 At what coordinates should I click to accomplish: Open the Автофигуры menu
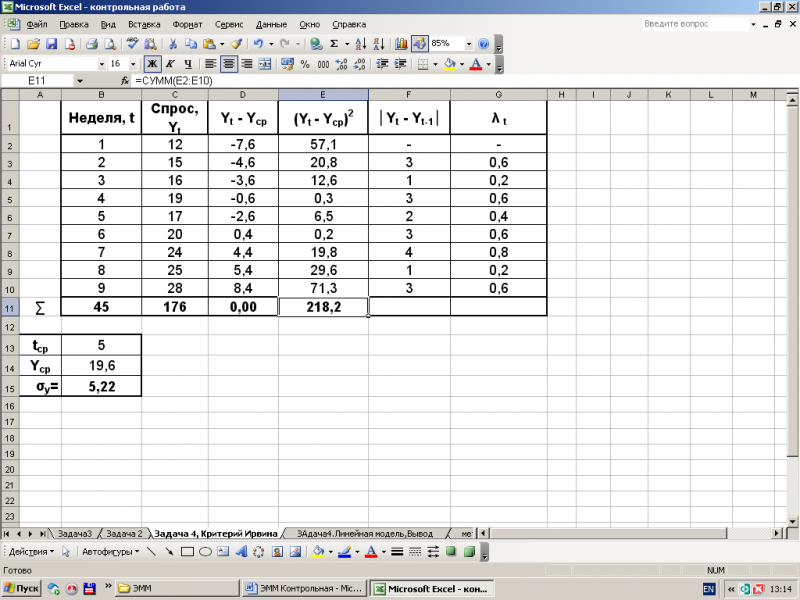click(x=110, y=552)
